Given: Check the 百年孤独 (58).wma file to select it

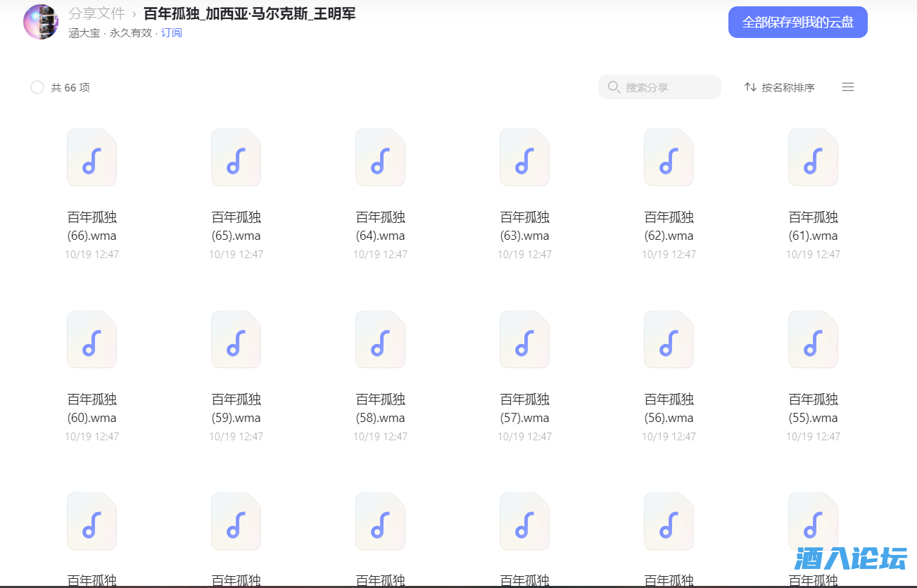Looking at the screenshot, I should click(380, 339).
